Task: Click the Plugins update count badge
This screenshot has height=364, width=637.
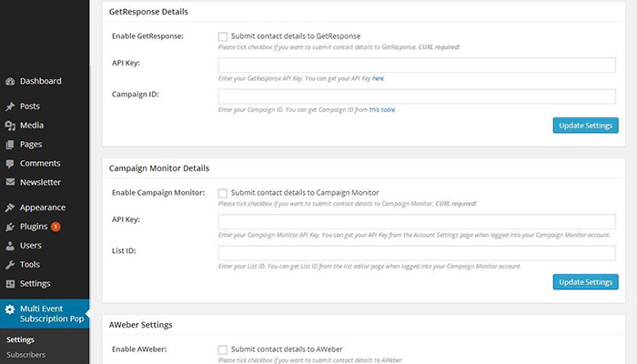Action: 56,227
